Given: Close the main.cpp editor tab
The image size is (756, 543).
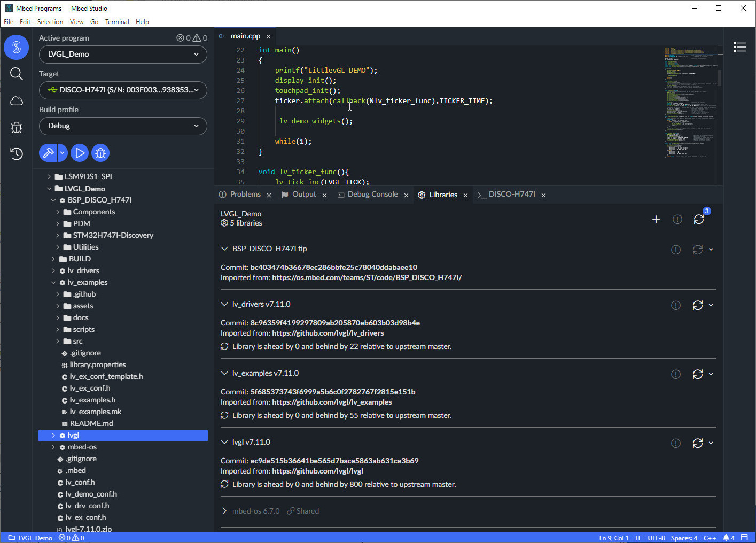Looking at the screenshot, I should click(x=268, y=36).
